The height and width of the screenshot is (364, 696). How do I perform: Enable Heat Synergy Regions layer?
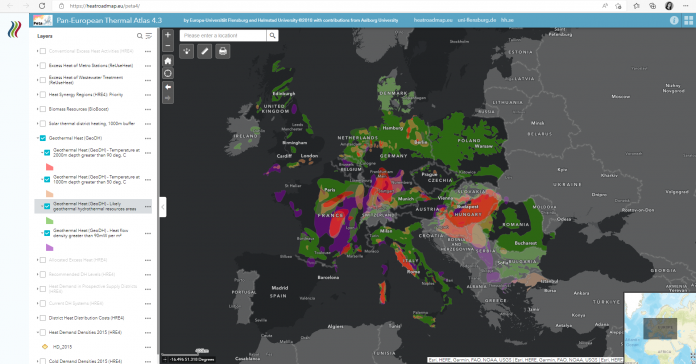click(43, 95)
